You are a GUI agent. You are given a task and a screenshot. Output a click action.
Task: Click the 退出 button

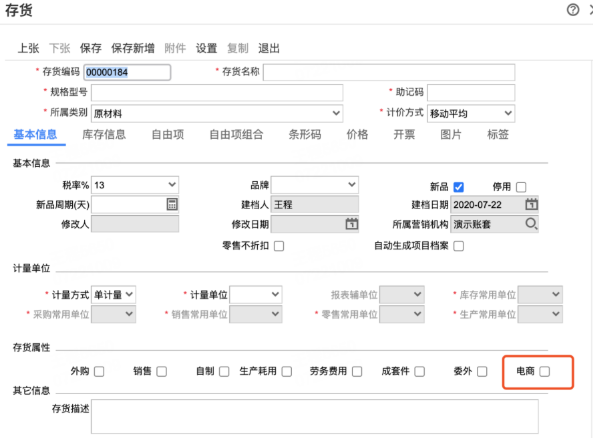[x=269, y=48]
